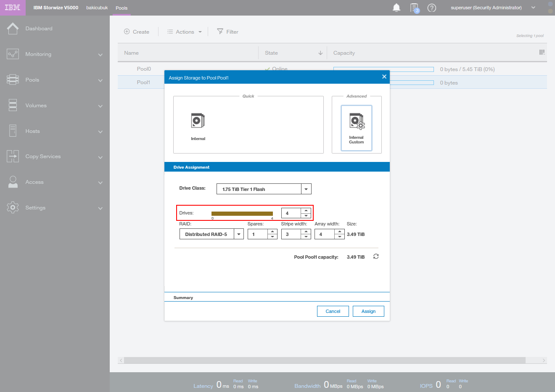
Task: Click the Monitoring graph icon
Action: tap(13, 54)
